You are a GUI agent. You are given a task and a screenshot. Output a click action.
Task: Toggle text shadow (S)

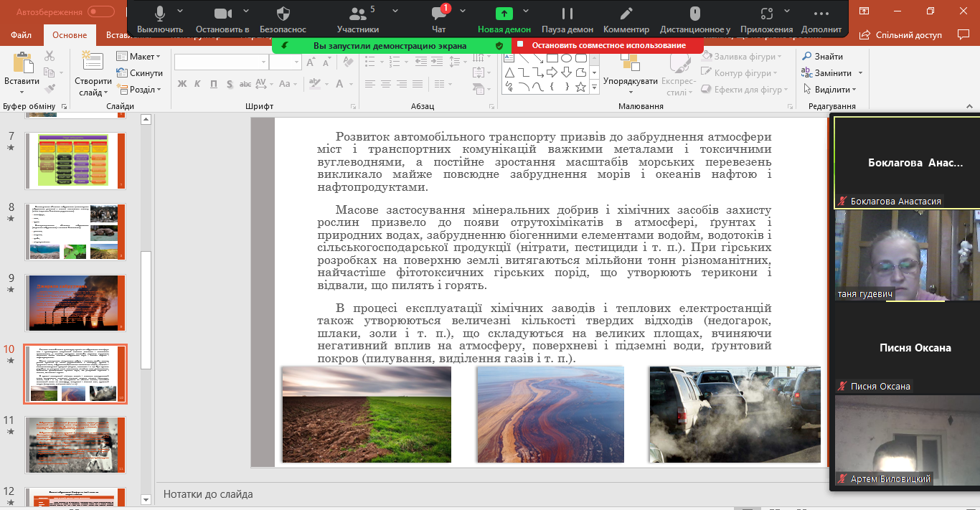(231, 84)
